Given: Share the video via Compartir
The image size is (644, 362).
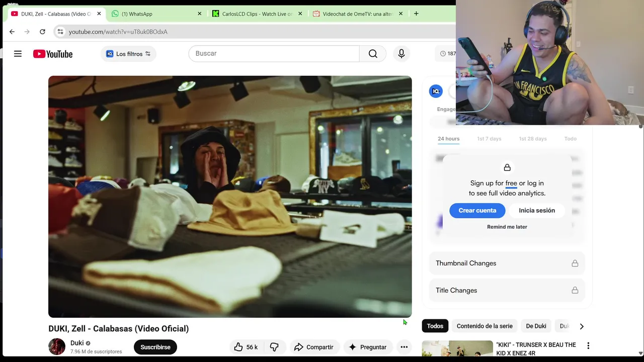Looking at the screenshot, I should (x=314, y=347).
